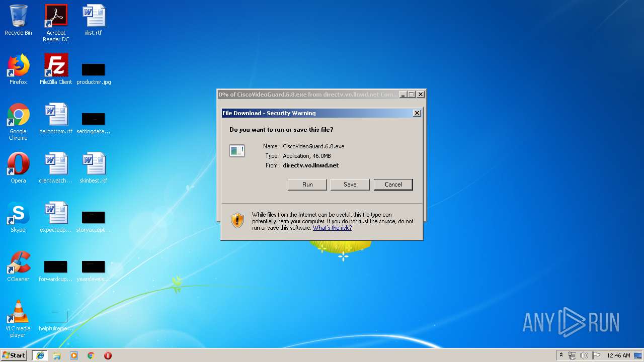Click the volume speaker tray icon
This screenshot has width=644, height=362.
click(584, 355)
